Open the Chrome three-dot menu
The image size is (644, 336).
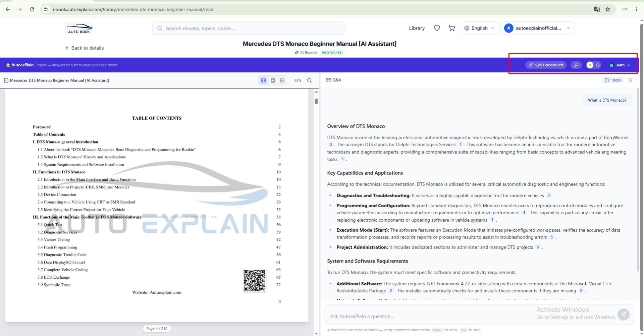[x=636, y=9]
